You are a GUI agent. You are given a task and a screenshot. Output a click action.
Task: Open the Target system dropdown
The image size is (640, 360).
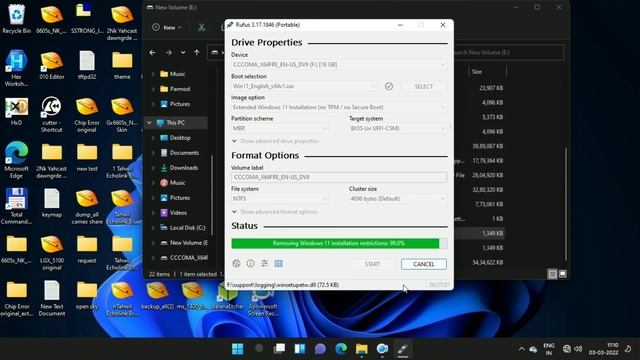point(398,128)
